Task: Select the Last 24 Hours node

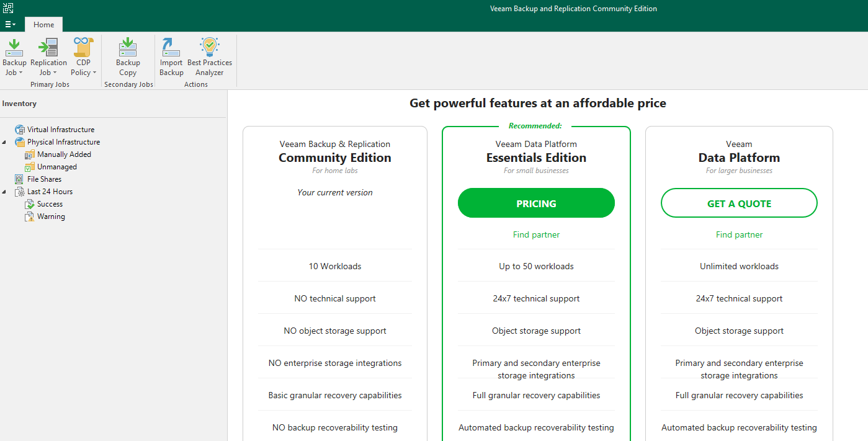Action: pyautogui.click(x=50, y=192)
